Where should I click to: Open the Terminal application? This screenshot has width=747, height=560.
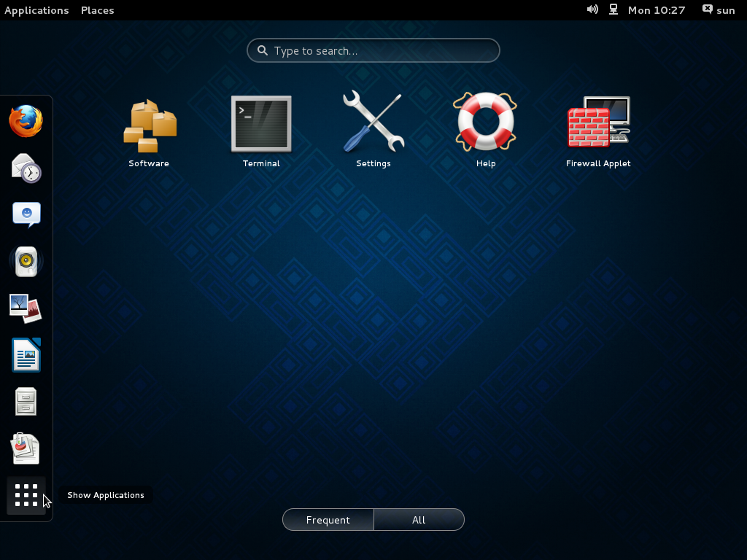coord(261,124)
